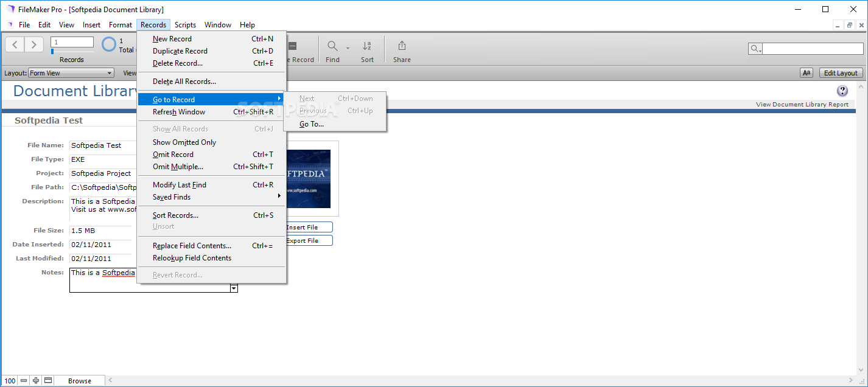Restore the inner document window
868x387 pixels.
pyautogui.click(x=850, y=25)
